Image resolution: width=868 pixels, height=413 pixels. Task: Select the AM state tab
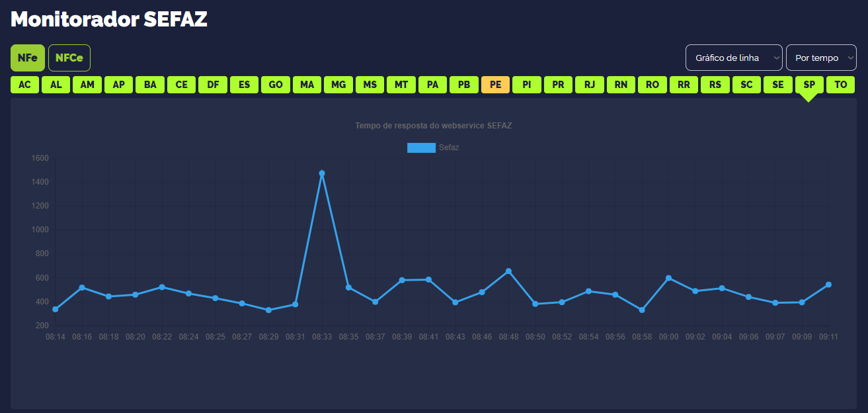click(x=87, y=85)
